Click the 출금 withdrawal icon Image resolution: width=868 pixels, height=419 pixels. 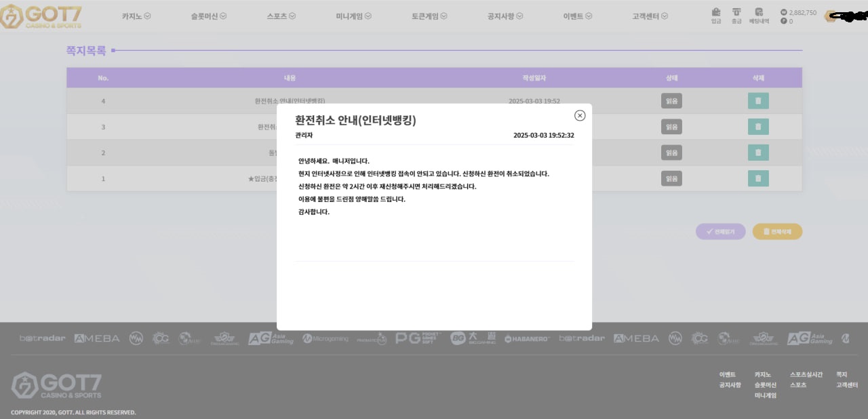point(736,15)
